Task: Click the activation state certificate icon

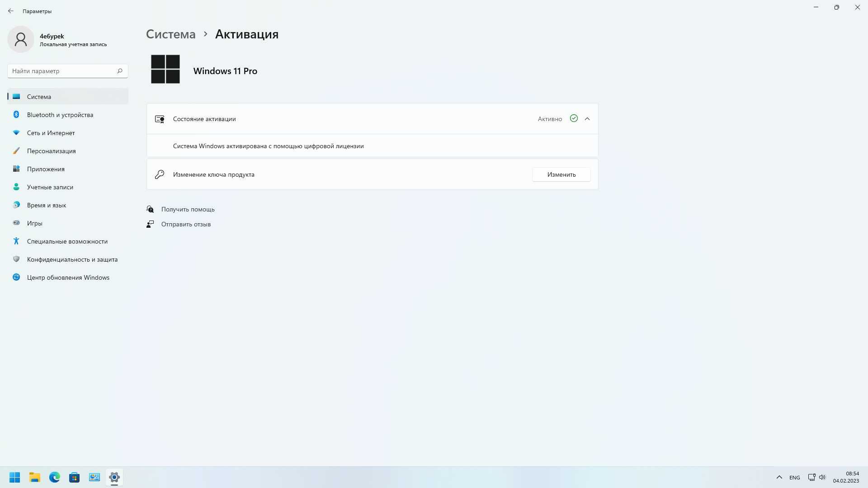Action: pyautogui.click(x=160, y=119)
